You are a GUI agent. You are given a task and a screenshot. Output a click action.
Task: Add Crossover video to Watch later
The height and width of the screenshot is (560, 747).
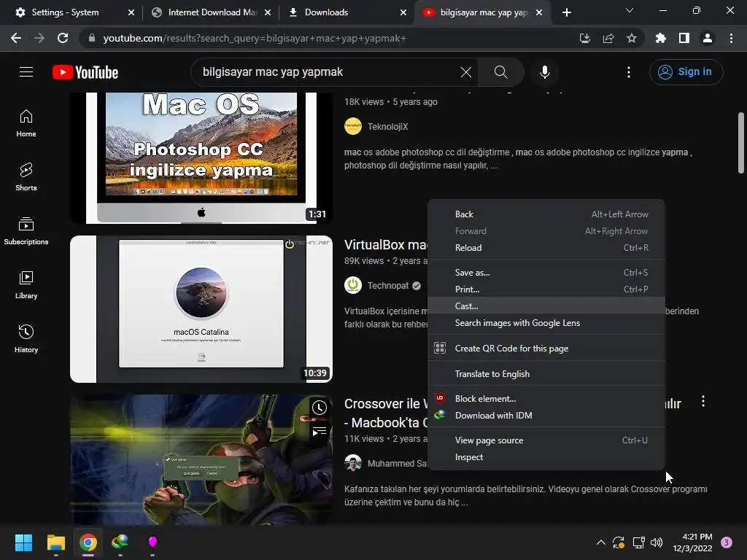(320, 408)
